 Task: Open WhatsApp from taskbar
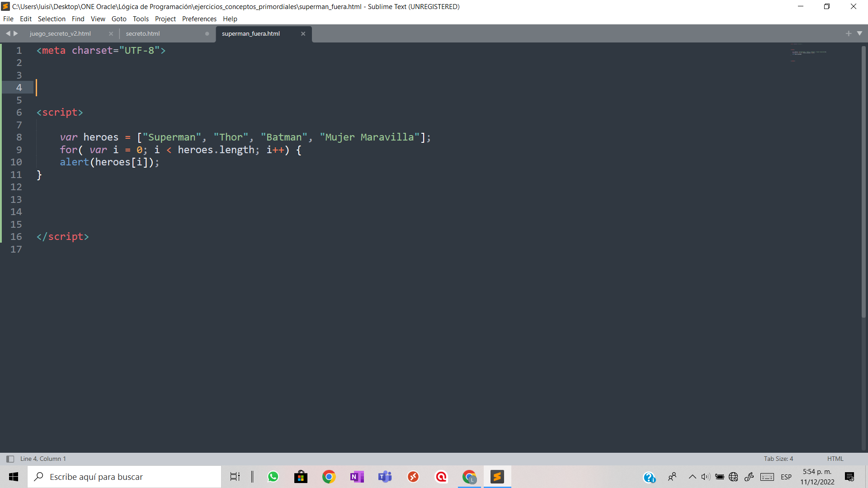273,477
